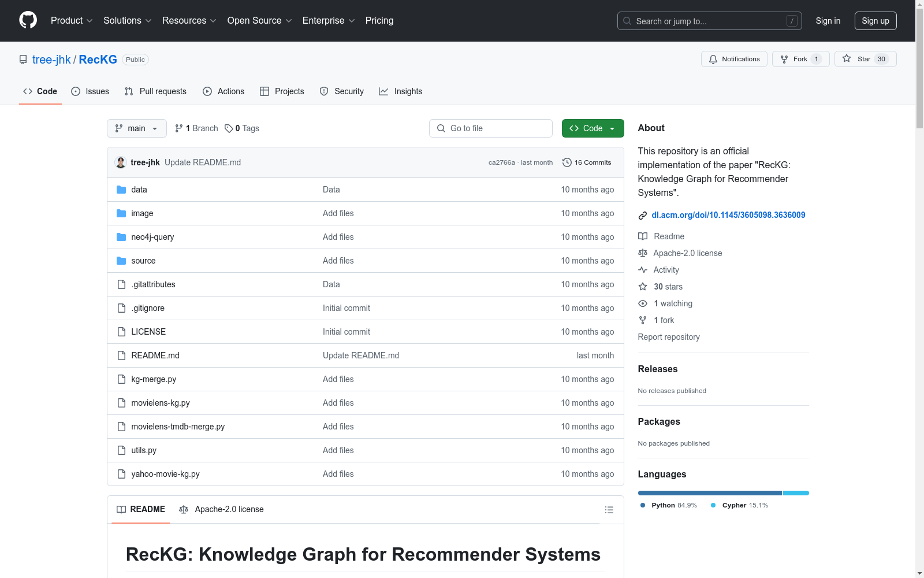Select the README tab
The image size is (924, 578).
pos(141,509)
